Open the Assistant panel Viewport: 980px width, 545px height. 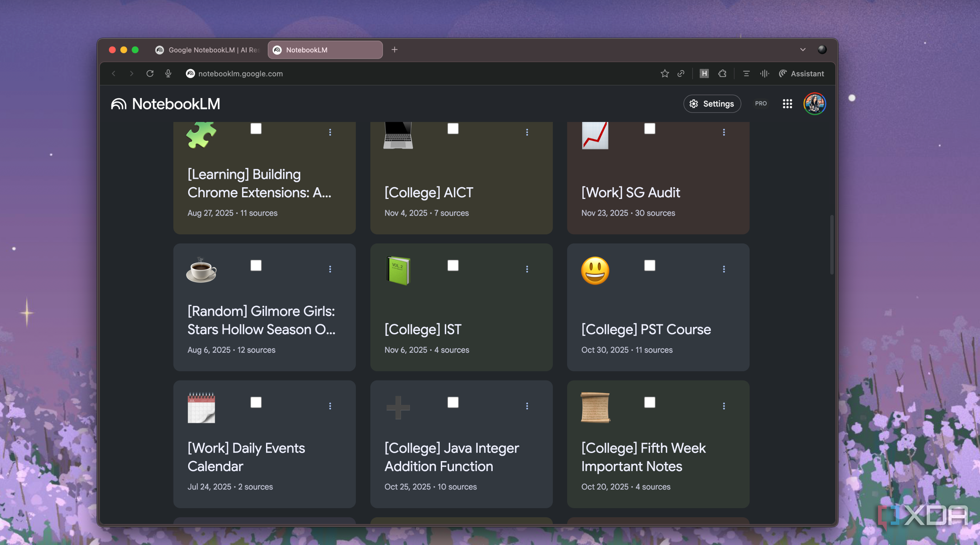(801, 74)
